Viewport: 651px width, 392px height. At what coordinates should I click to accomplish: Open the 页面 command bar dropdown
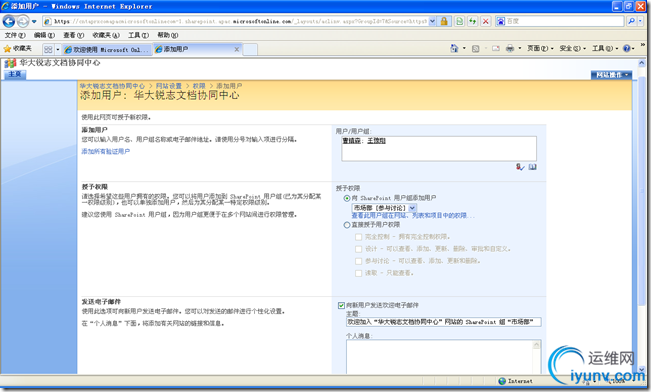(540, 49)
